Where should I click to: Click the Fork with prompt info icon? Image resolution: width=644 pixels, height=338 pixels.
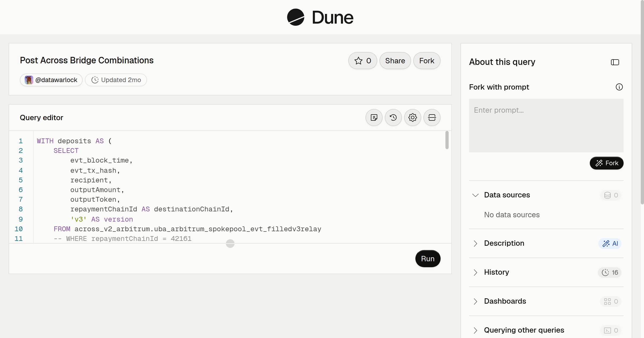(x=619, y=87)
